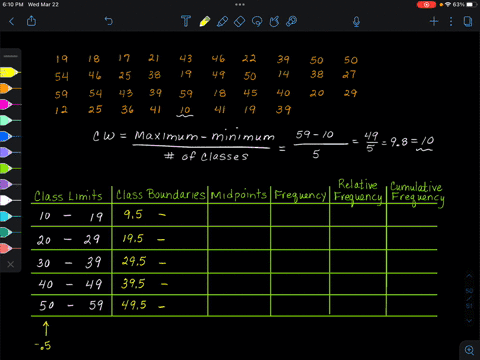The height and width of the screenshot is (360, 480).
Task: Tap the class limit '30 - 39' row
Action: [69, 263]
